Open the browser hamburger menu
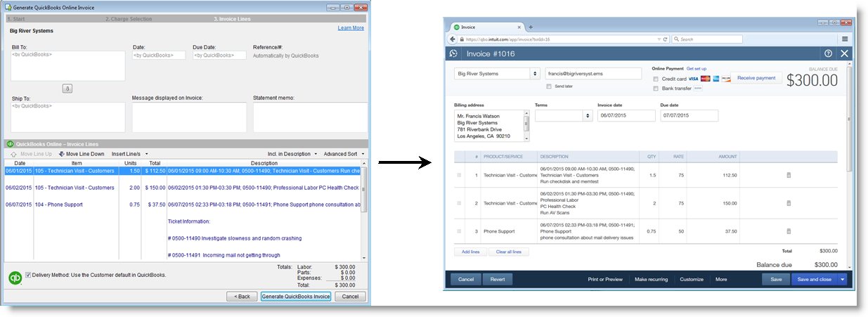Viewport: 868px width, 317px height. click(x=844, y=39)
